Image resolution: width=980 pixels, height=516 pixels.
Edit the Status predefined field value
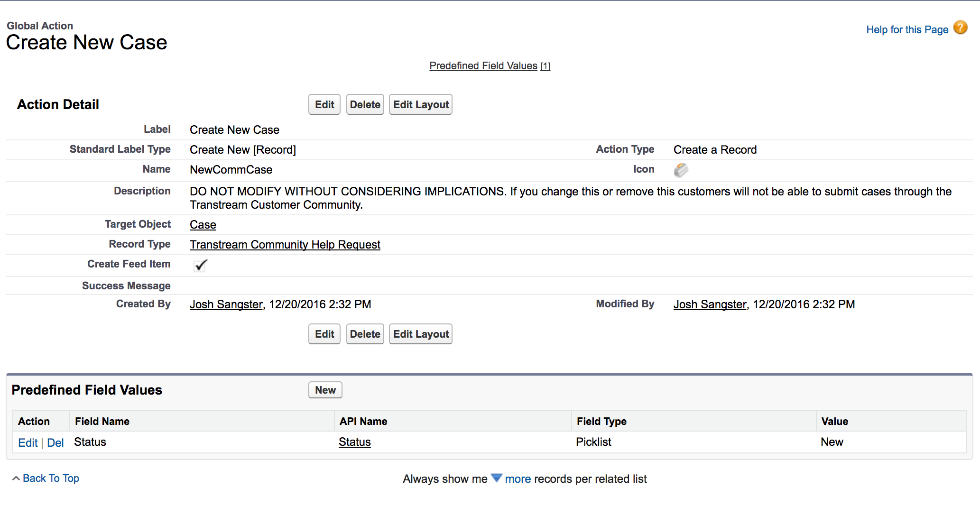click(28, 443)
